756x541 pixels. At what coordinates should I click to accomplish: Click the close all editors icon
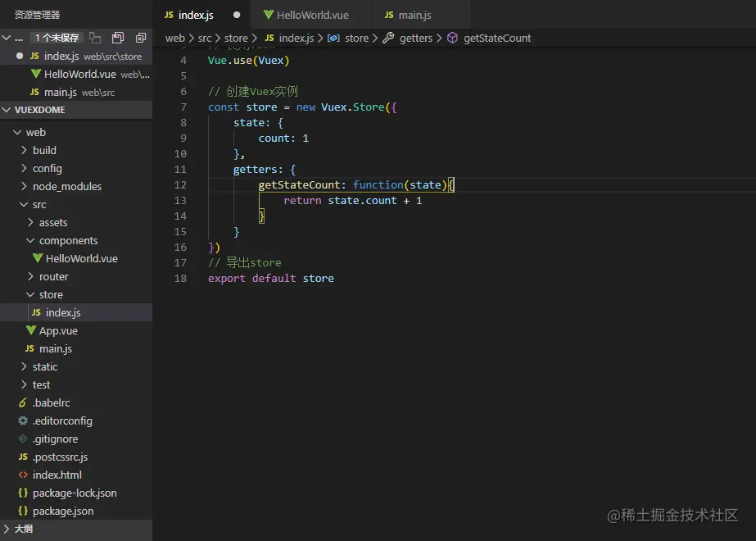(x=141, y=38)
